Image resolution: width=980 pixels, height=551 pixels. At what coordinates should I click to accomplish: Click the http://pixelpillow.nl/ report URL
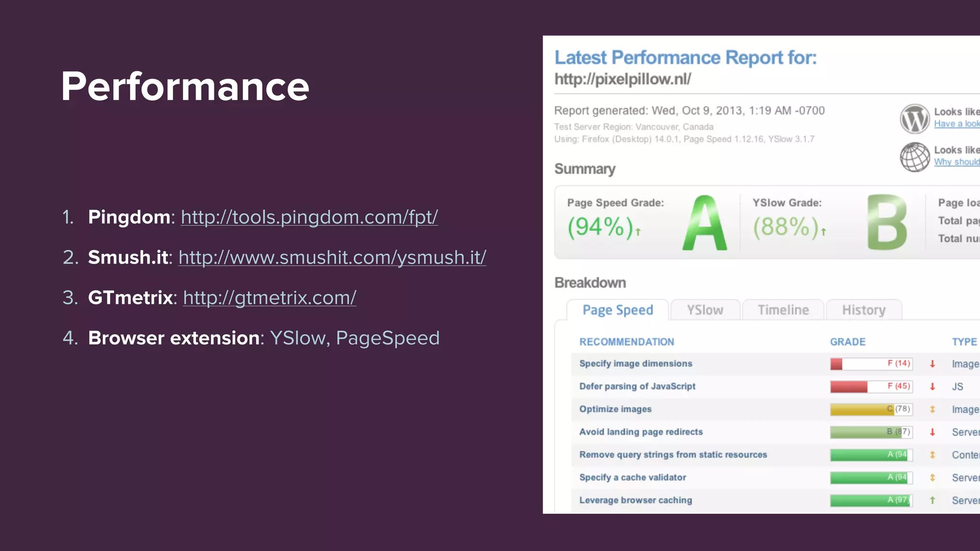click(623, 79)
